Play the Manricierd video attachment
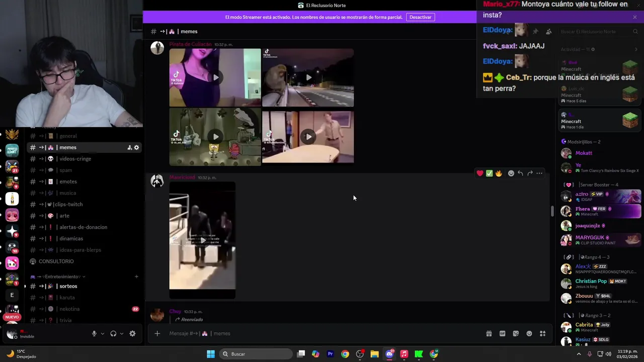The height and width of the screenshot is (362, 644). click(x=202, y=240)
